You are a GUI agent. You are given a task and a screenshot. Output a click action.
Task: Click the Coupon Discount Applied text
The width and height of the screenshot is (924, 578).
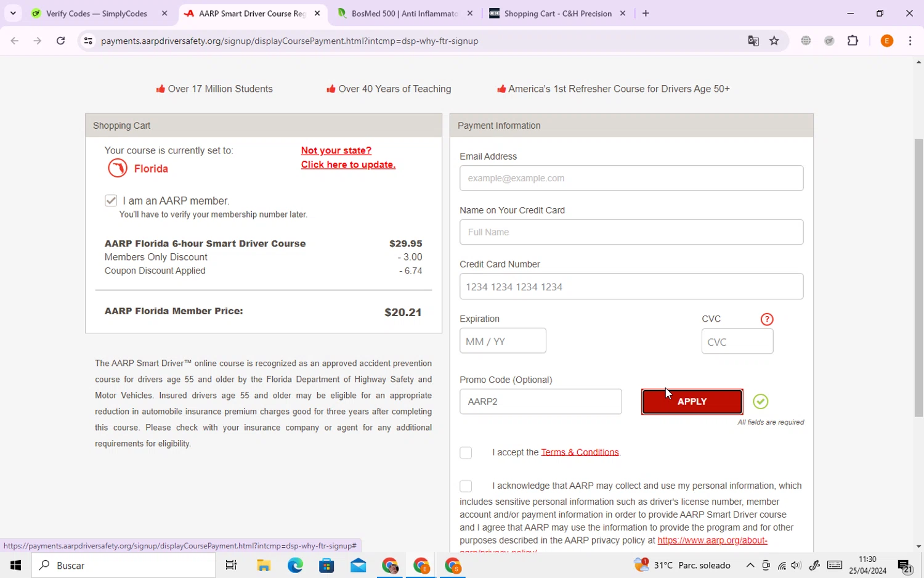pos(155,271)
